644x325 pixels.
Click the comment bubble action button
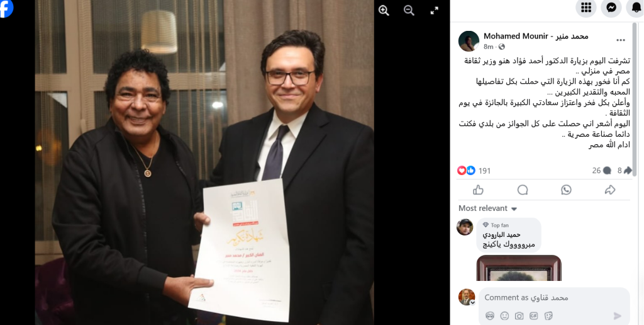tap(523, 190)
